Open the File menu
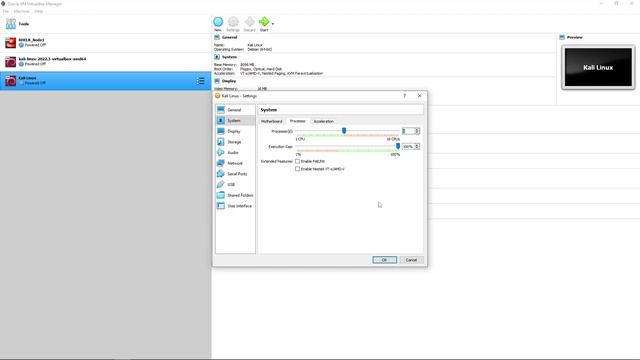640x360 pixels. coord(6,11)
